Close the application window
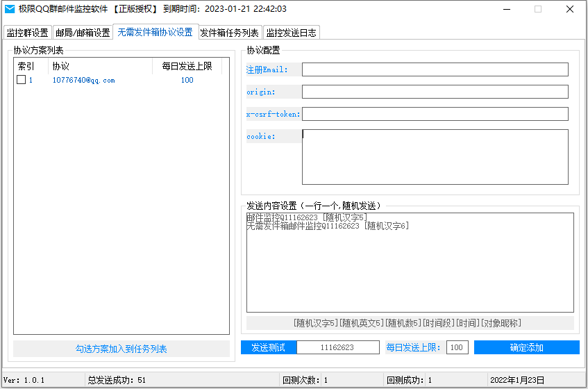 tap(570, 9)
